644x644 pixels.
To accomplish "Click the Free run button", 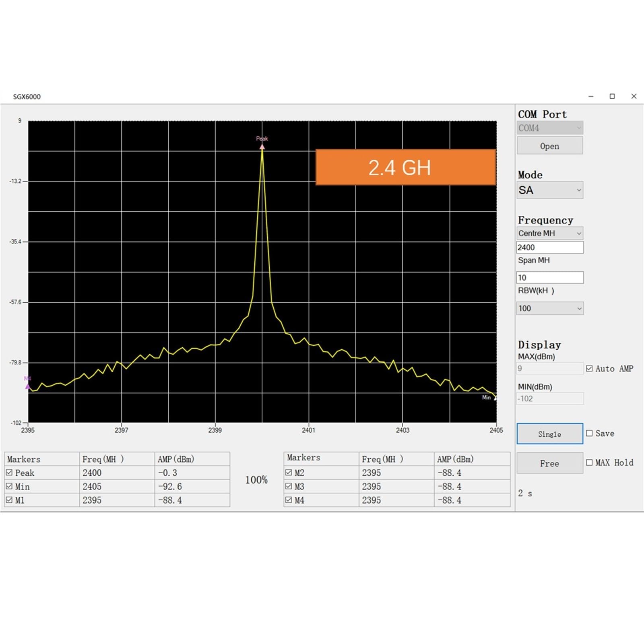I will click(550, 463).
